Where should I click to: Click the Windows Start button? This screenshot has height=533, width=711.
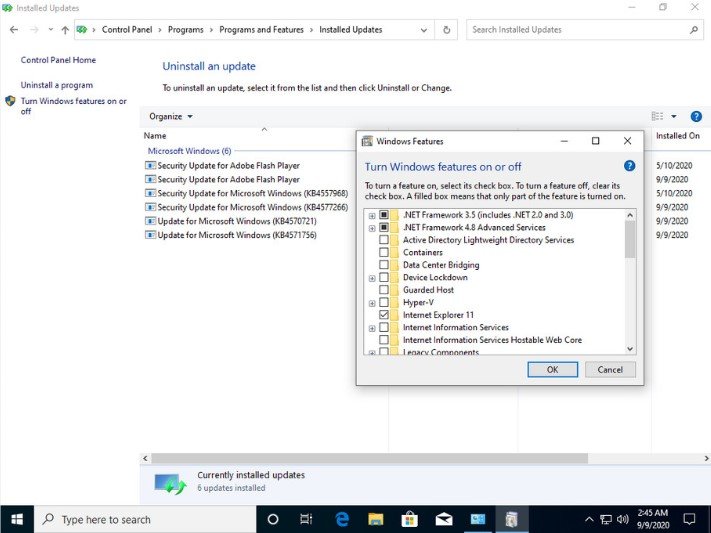pyautogui.click(x=17, y=519)
